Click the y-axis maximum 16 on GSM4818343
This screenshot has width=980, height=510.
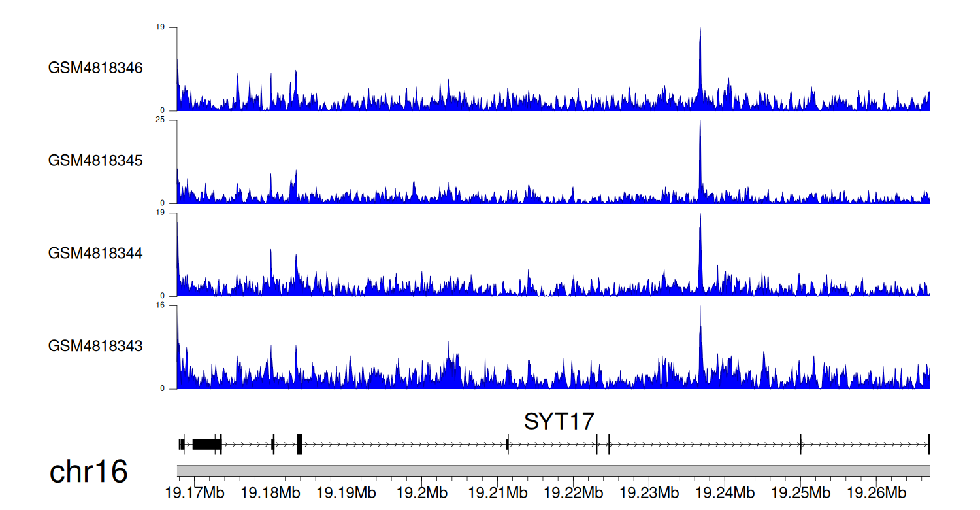[x=159, y=305]
